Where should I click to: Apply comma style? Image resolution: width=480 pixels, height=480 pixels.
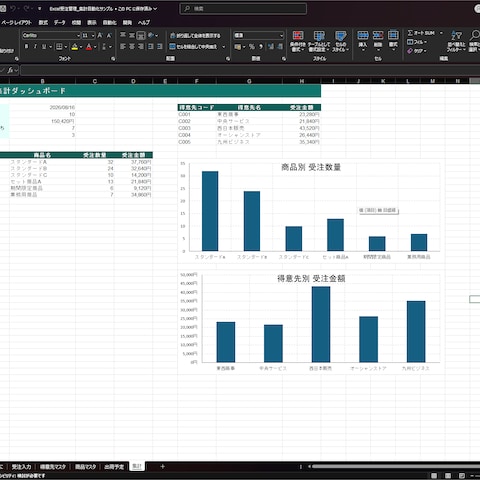pos(261,47)
